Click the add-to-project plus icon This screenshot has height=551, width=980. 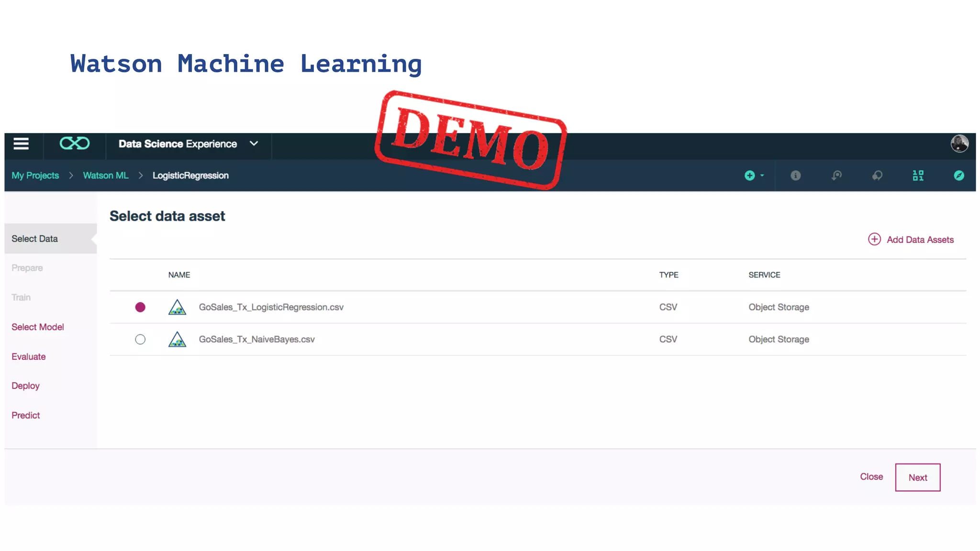(x=749, y=176)
